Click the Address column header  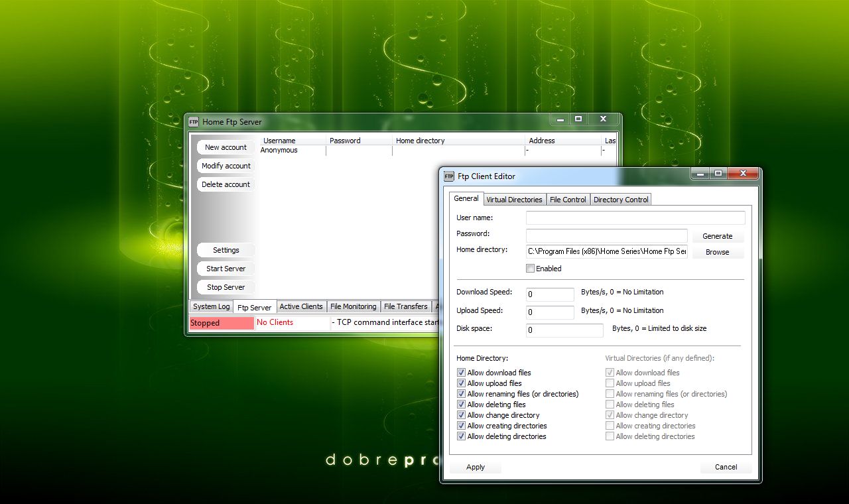click(x=563, y=141)
